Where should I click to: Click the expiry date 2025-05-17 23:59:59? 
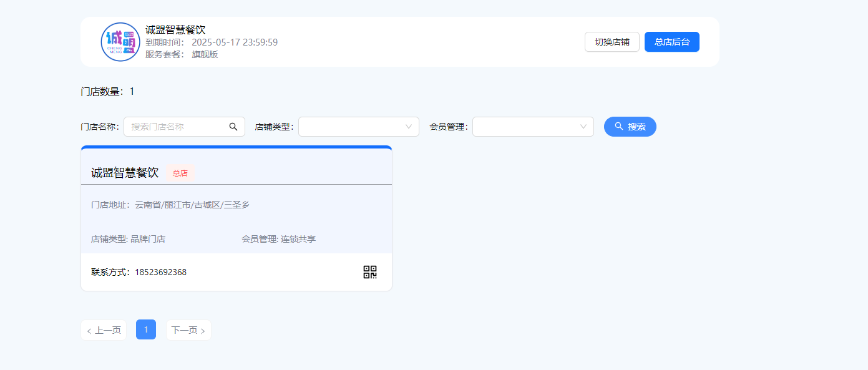pyautogui.click(x=234, y=42)
